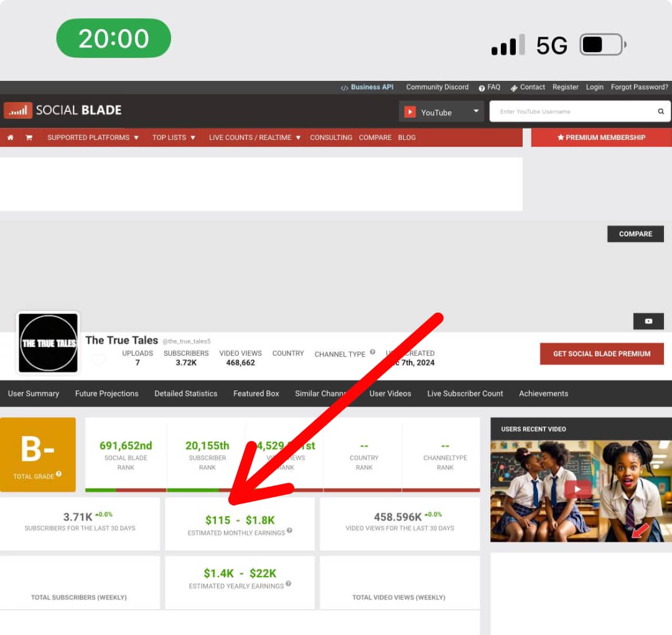
Task: Click the search magnifier icon
Action: [661, 112]
